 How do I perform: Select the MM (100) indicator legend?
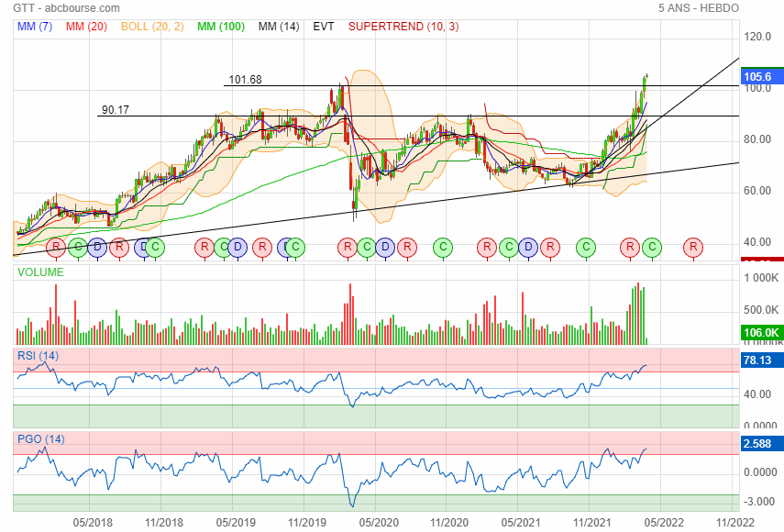221,27
